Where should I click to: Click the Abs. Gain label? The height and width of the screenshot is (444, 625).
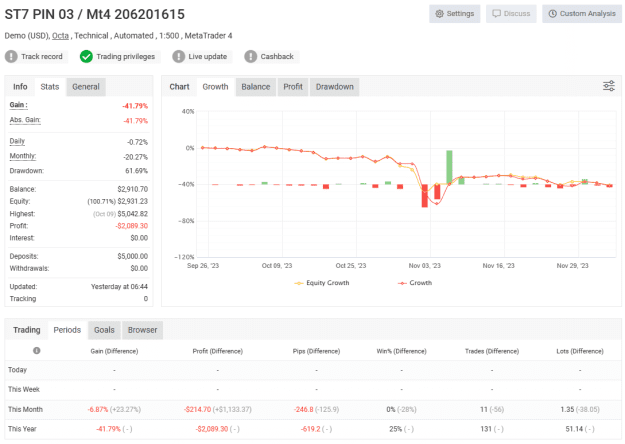point(25,120)
